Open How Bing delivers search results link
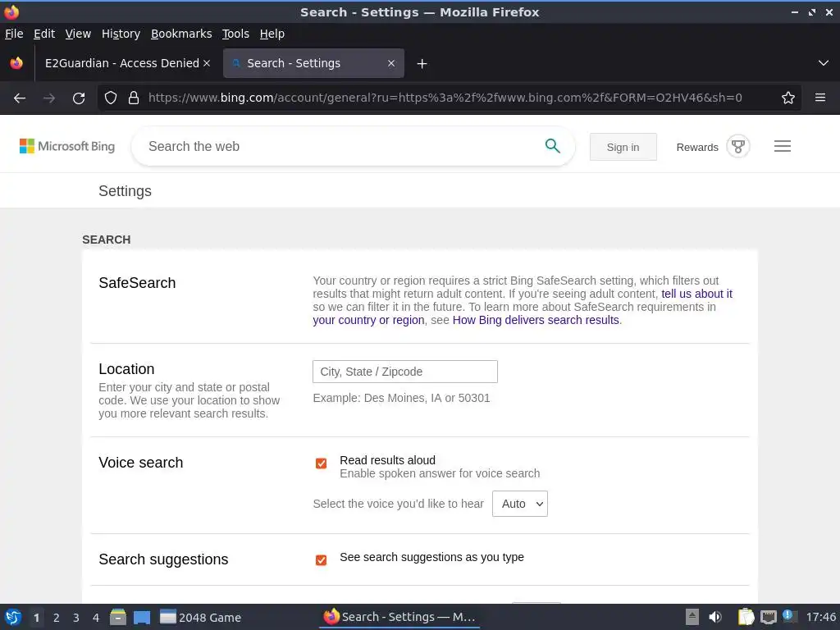 pyautogui.click(x=536, y=320)
